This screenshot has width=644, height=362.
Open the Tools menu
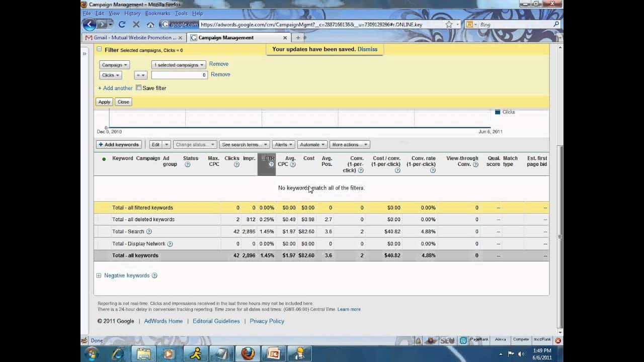(181, 14)
